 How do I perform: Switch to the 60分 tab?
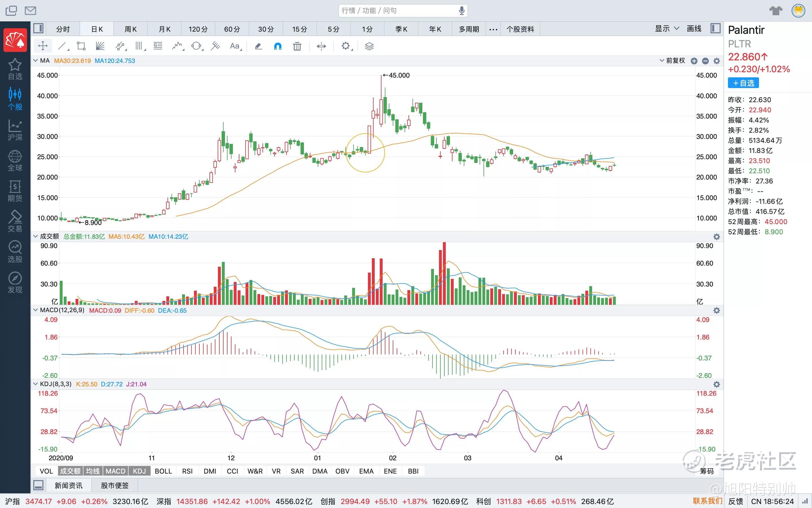click(x=232, y=29)
